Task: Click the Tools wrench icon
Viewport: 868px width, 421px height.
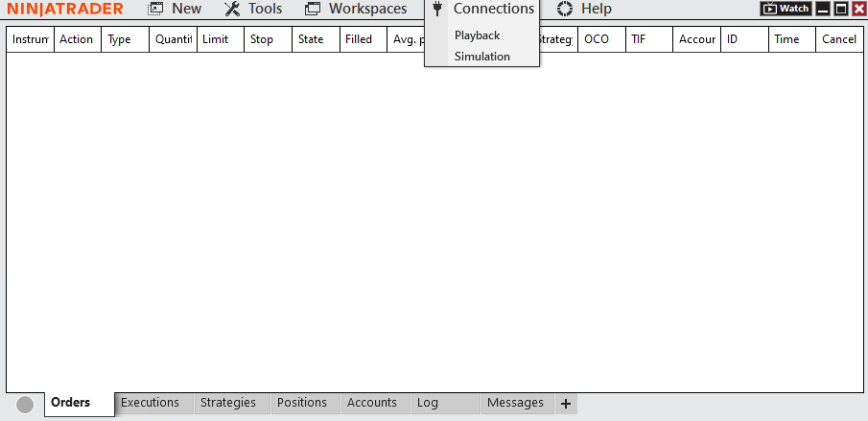Action: pos(231,9)
